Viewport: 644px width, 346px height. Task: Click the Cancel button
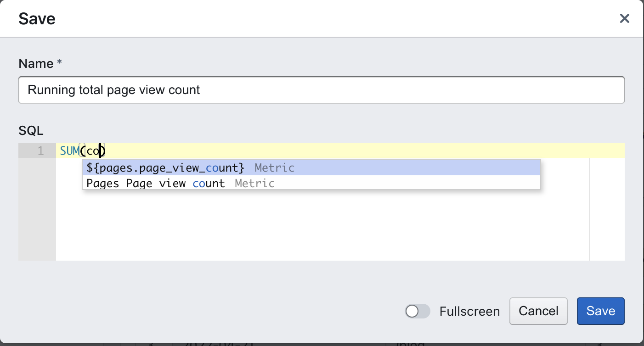tap(538, 311)
